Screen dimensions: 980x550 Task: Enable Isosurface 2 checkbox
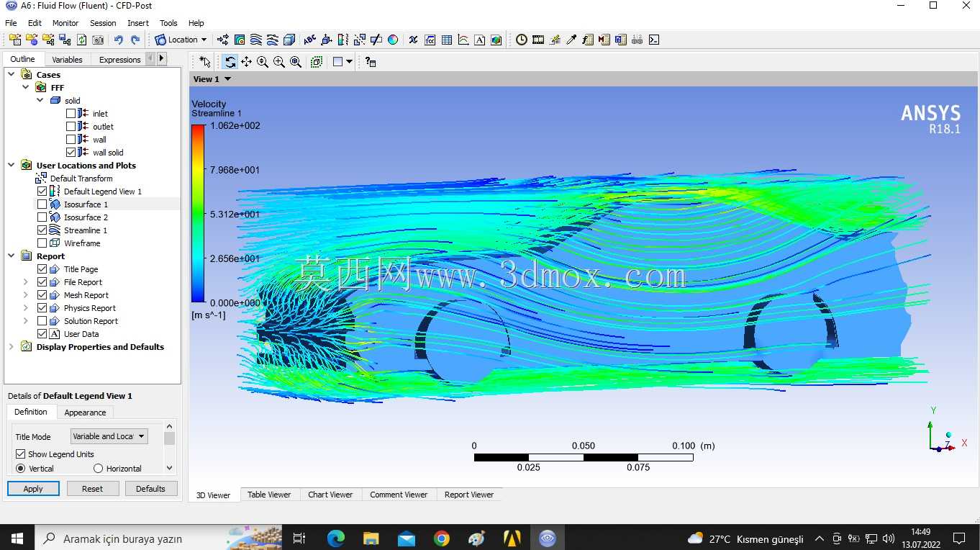[x=42, y=217]
